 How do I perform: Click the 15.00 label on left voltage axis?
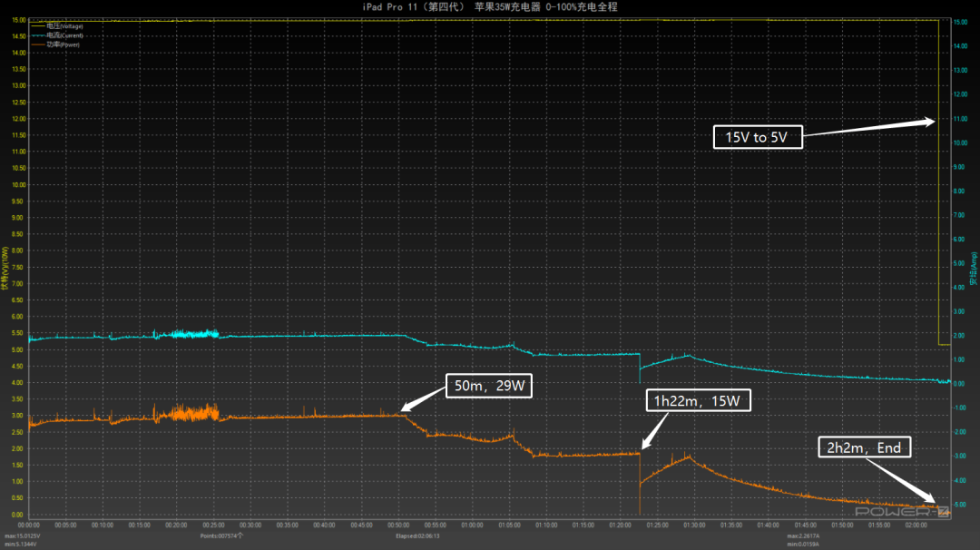tap(19, 20)
